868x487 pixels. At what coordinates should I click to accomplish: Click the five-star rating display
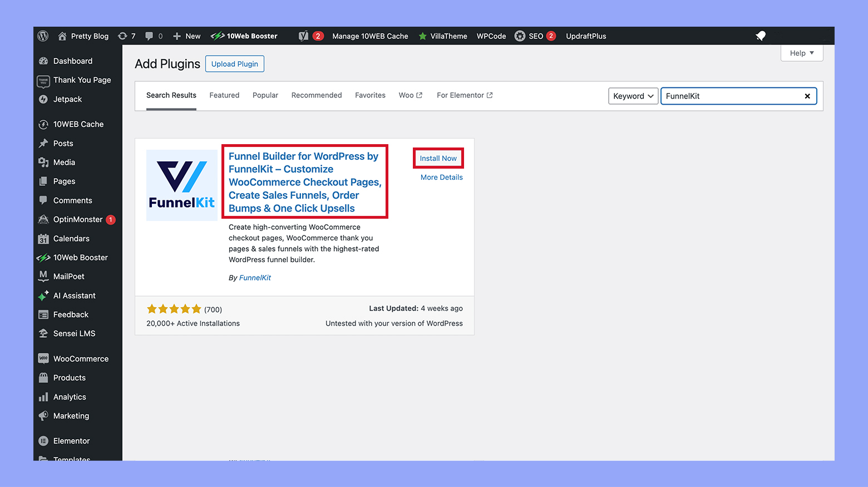[x=174, y=308]
